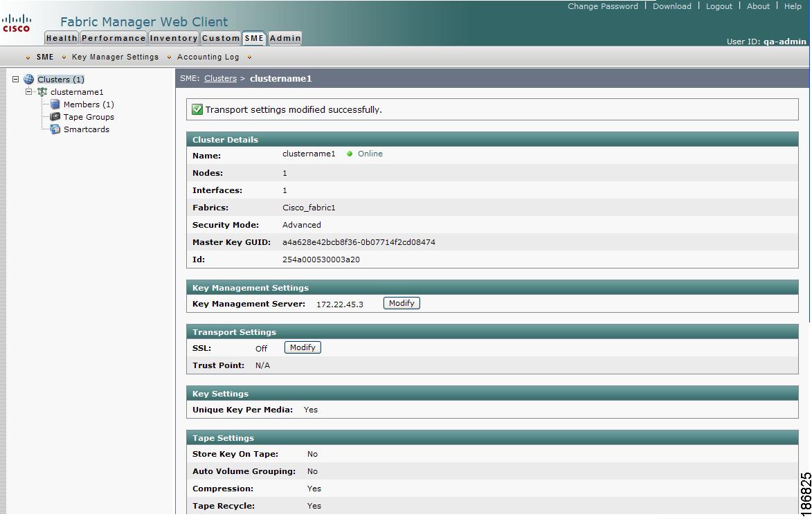Collapse the Clusters tree node
Viewport: 812px width, 519px height.
pos(15,79)
